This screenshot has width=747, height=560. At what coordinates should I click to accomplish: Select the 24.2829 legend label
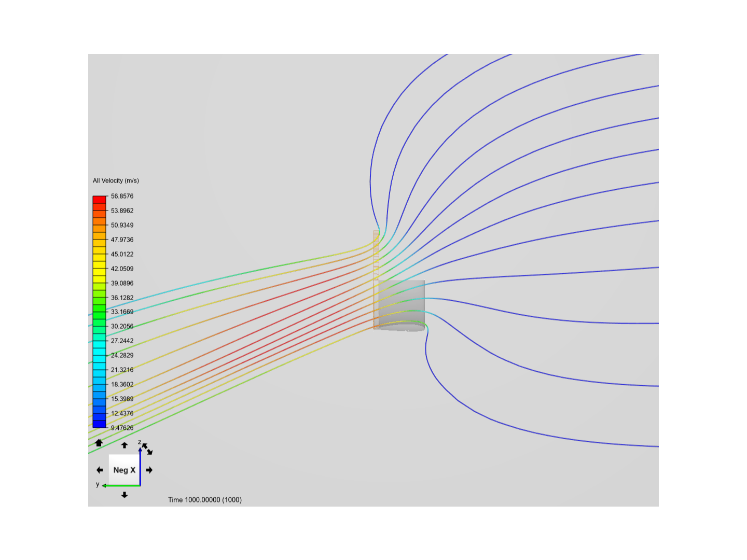click(122, 355)
